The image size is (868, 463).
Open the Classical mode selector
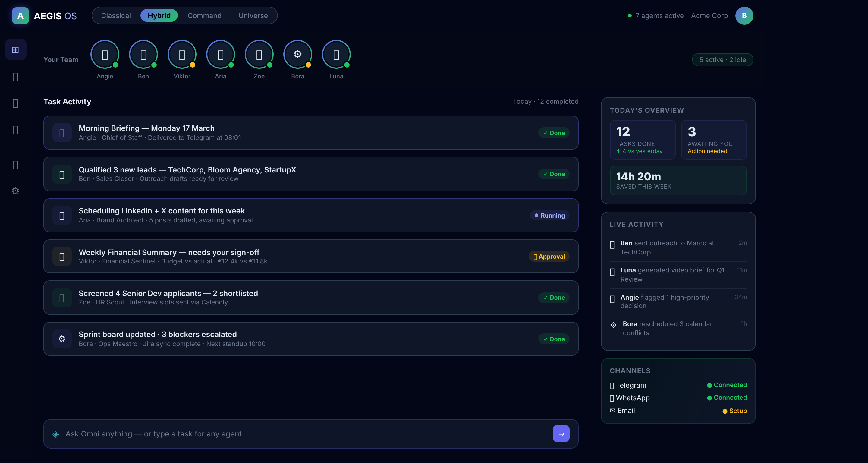tap(116, 15)
